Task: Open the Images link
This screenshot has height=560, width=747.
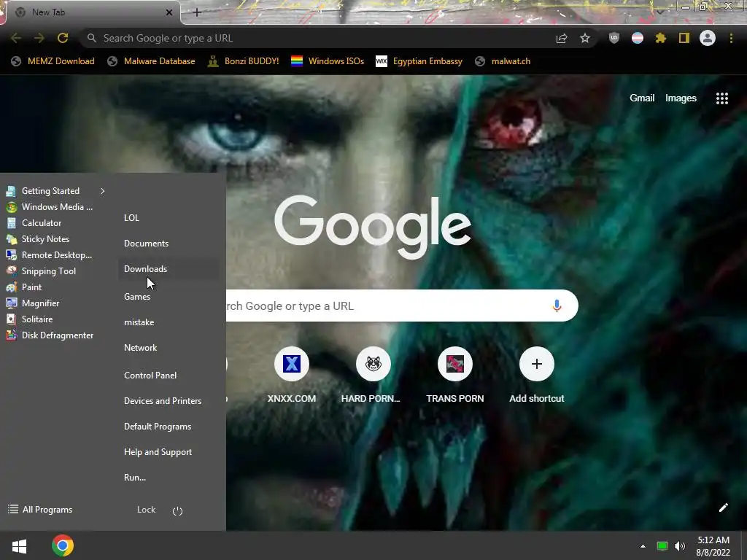Action: coord(681,98)
